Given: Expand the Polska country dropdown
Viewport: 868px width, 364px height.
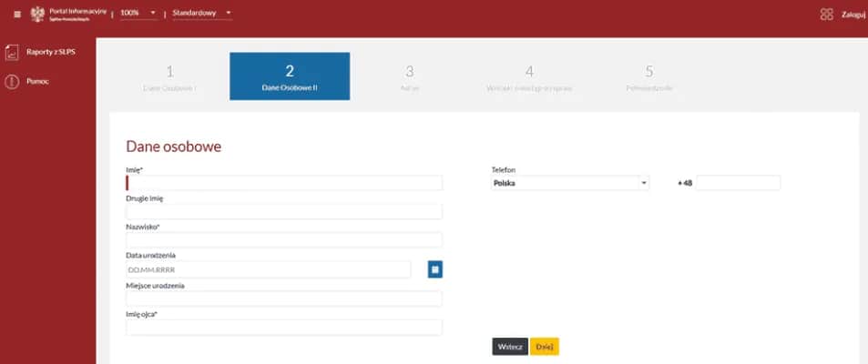Looking at the screenshot, I should click(x=569, y=183).
